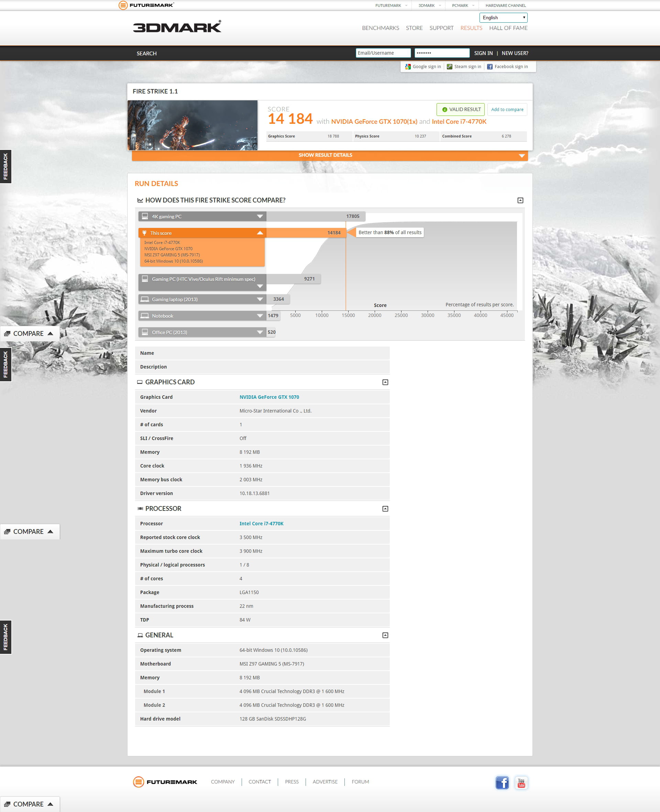Open NVIDIA GeForce GTX 1070 link in table
Screen dimensions: 660x812
pyautogui.click(x=269, y=397)
